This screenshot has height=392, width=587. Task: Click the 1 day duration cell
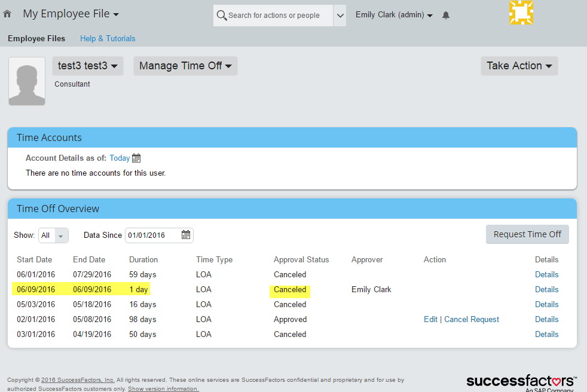click(x=139, y=289)
